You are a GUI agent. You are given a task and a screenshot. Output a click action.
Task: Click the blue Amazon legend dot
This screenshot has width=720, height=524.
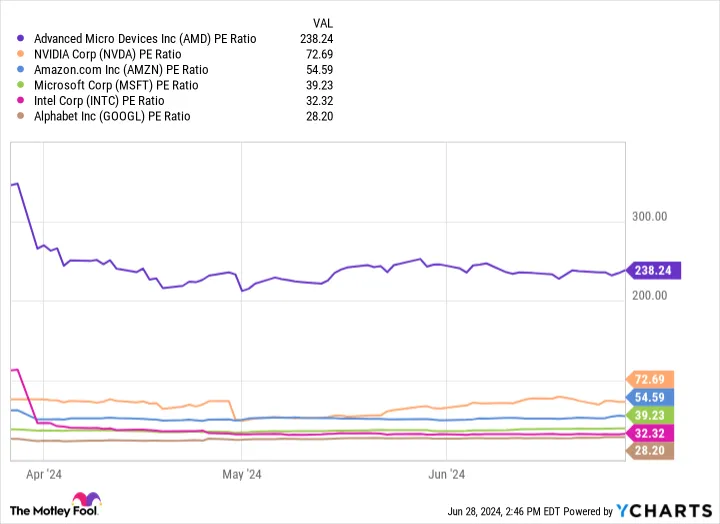22,70
